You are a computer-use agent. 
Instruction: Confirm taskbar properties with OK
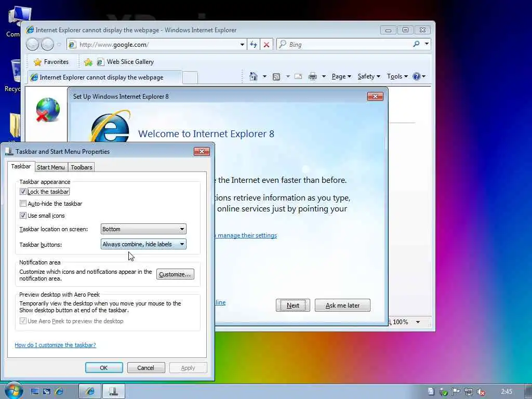pos(104,368)
